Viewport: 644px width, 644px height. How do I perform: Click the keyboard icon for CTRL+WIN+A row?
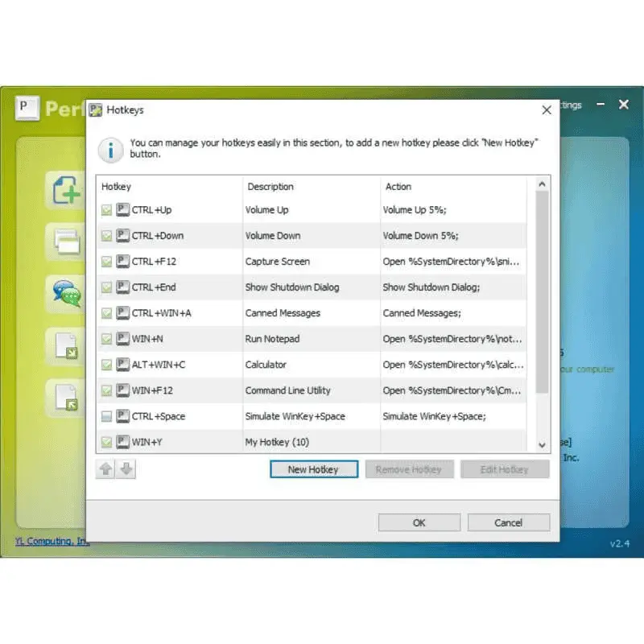[x=122, y=313]
